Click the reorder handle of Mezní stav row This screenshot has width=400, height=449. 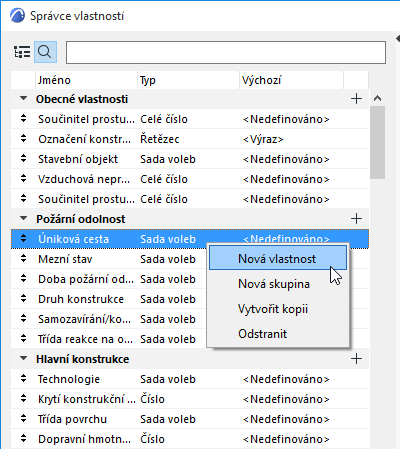tap(23, 258)
